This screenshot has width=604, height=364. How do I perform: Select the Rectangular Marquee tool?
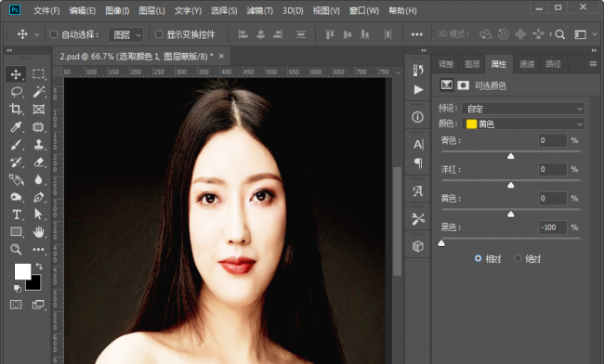point(38,74)
